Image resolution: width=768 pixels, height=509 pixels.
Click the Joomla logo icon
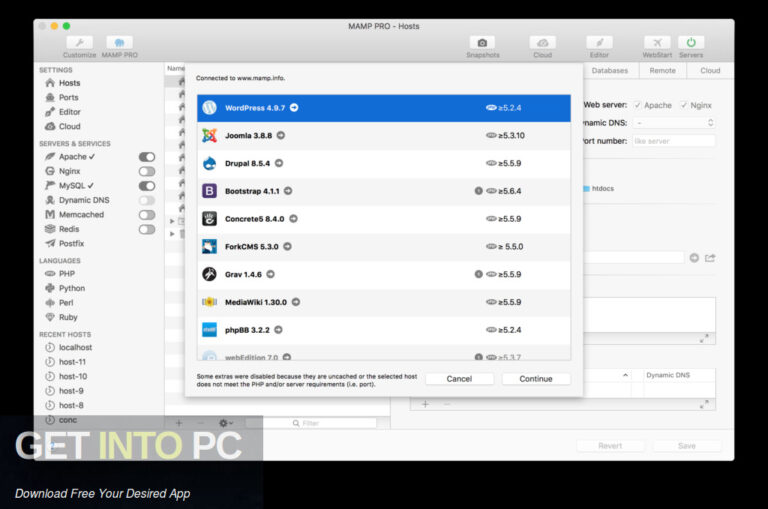point(209,135)
